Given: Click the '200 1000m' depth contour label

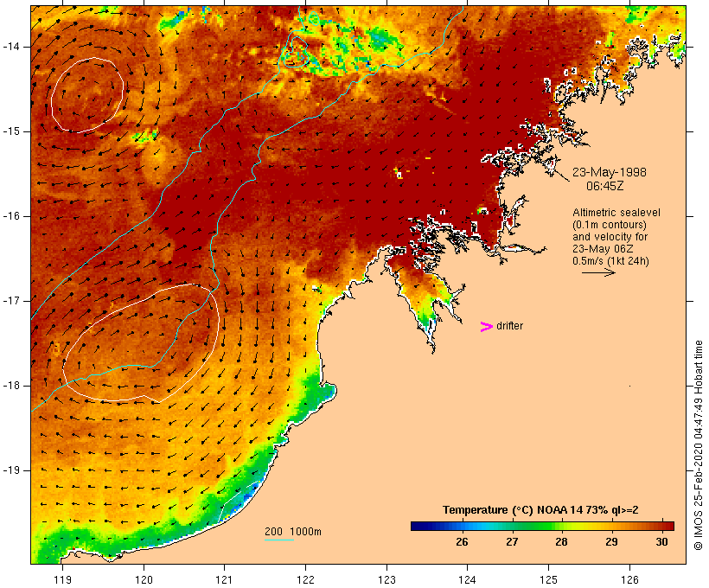Looking at the screenshot, I should click(x=293, y=532).
